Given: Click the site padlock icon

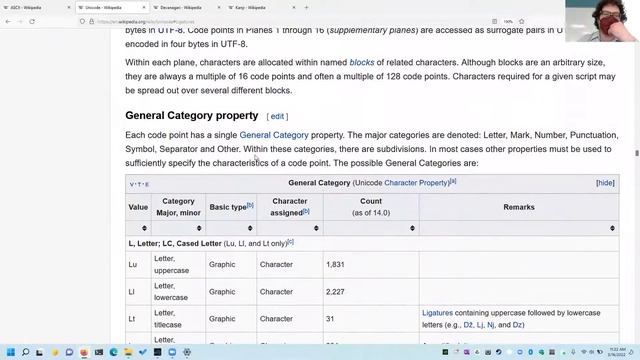Looking at the screenshot, I should point(91,21).
